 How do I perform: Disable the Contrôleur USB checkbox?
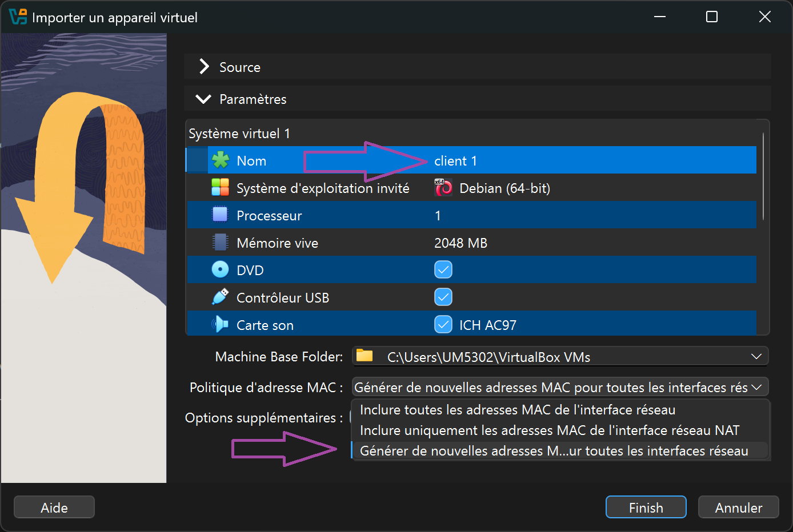tap(443, 297)
